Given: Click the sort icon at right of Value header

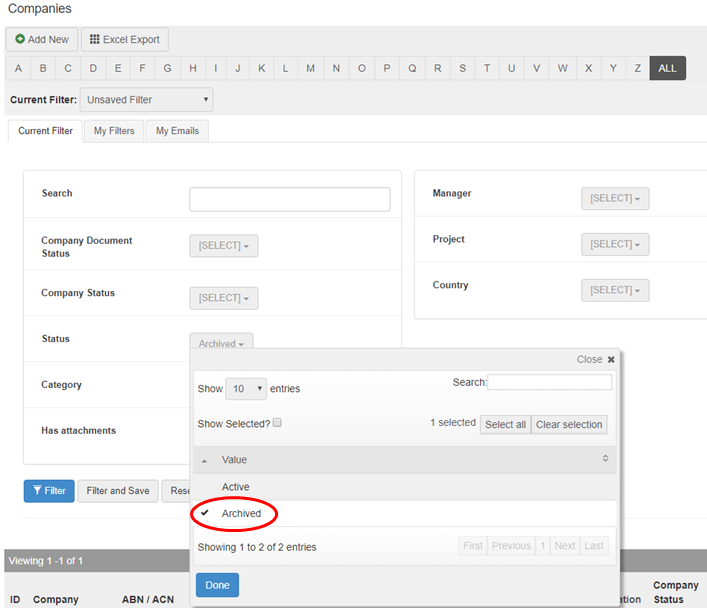Looking at the screenshot, I should (605, 459).
